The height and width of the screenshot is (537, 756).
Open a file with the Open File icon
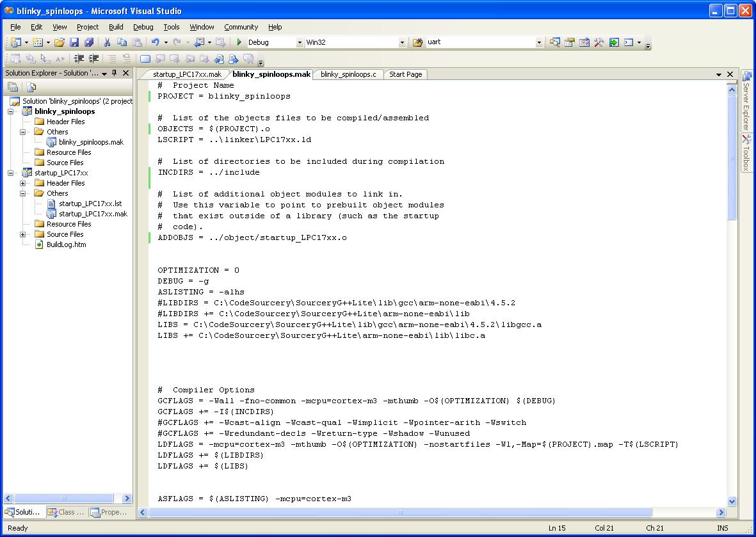pos(60,42)
